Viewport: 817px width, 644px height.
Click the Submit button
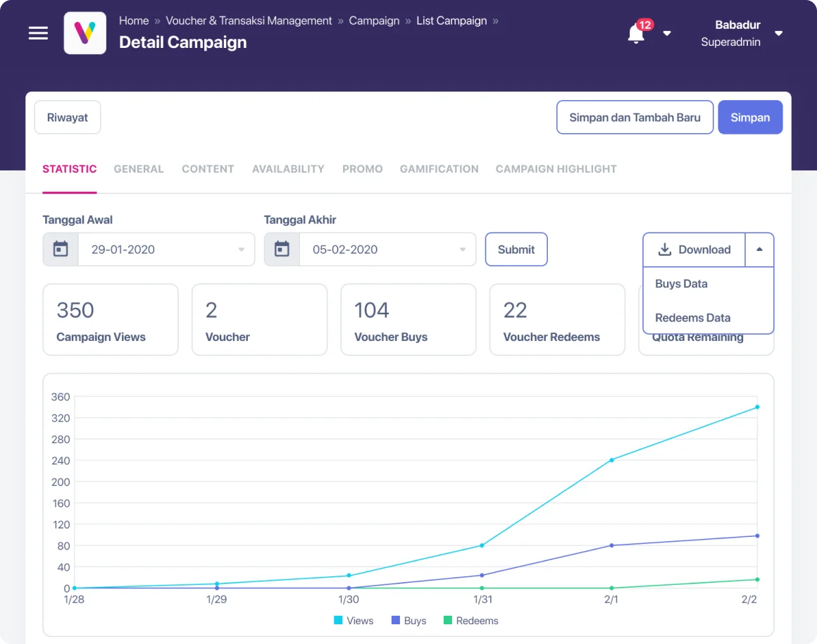[x=516, y=249]
